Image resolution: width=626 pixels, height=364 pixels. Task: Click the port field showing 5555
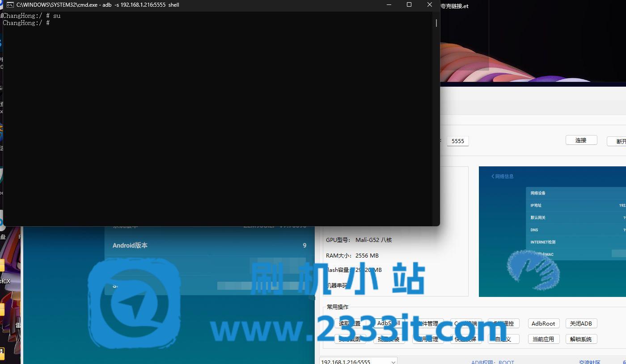click(x=458, y=141)
